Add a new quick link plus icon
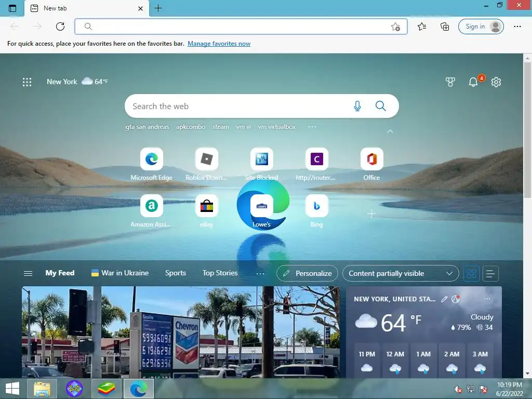This screenshot has width=532, height=399. click(371, 214)
